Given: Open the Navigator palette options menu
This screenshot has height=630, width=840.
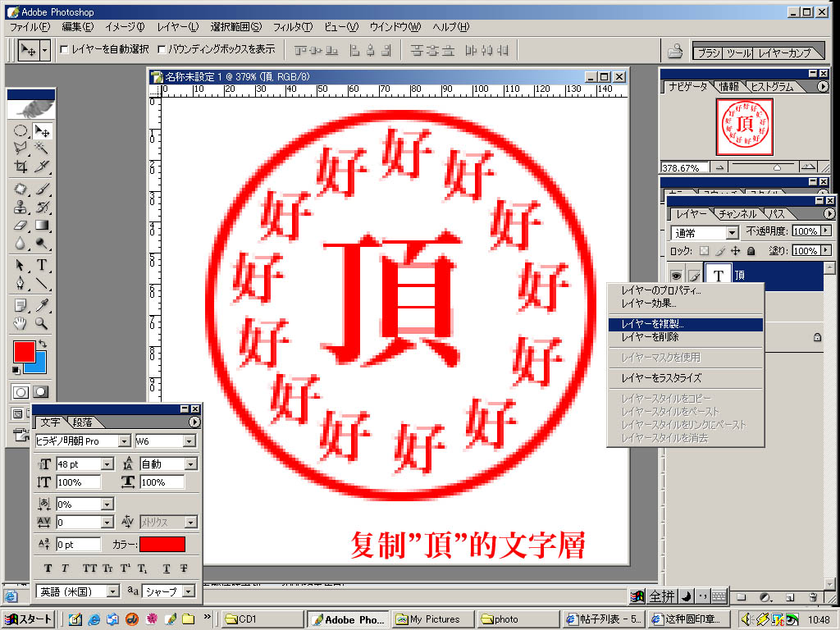Looking at the screenshot, I should click(823, 87).
